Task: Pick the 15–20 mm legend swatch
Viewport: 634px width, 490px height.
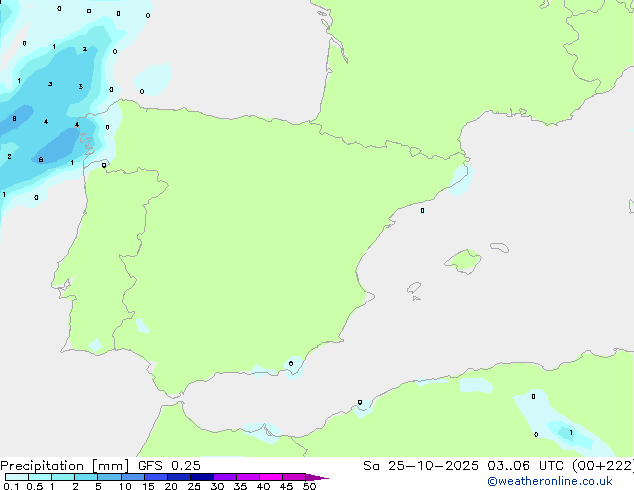Action: point(156,477)
